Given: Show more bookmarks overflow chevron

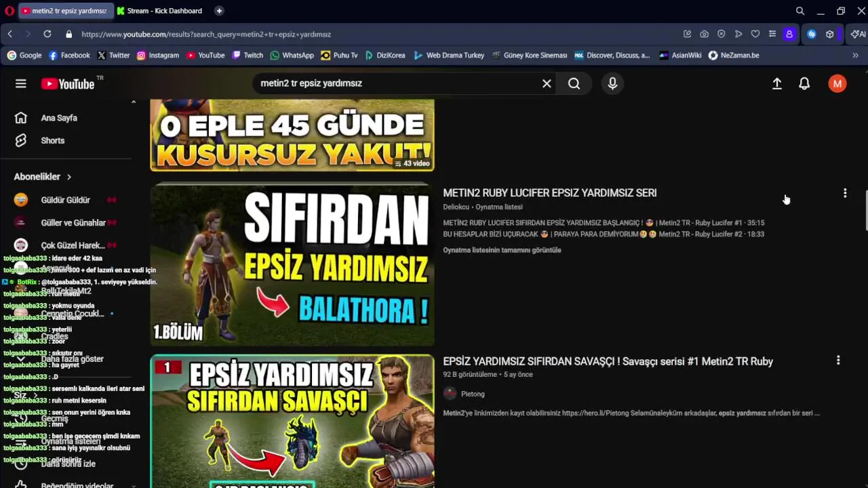Looking at the screenshot, I should tap(855, 56).
